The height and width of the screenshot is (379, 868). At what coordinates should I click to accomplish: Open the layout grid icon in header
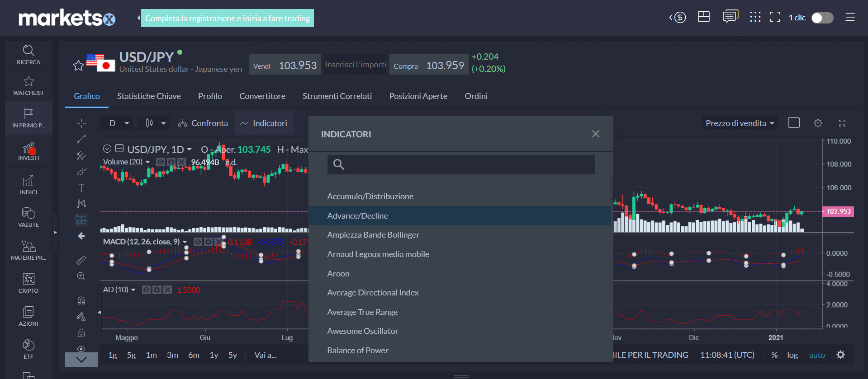coord(704,17)
